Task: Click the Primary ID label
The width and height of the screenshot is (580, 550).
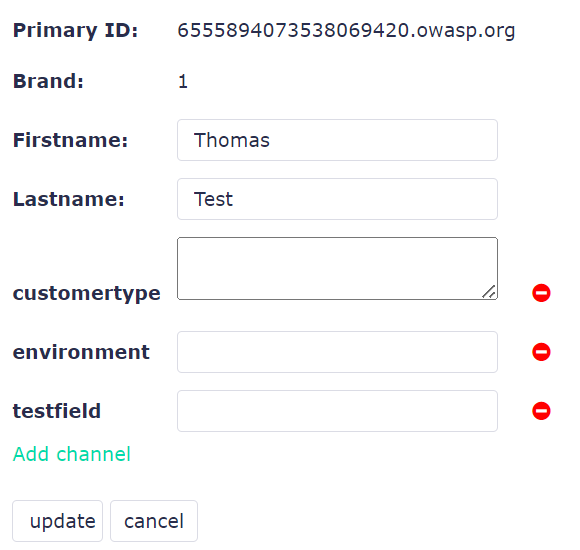Action: coord(75,30)
